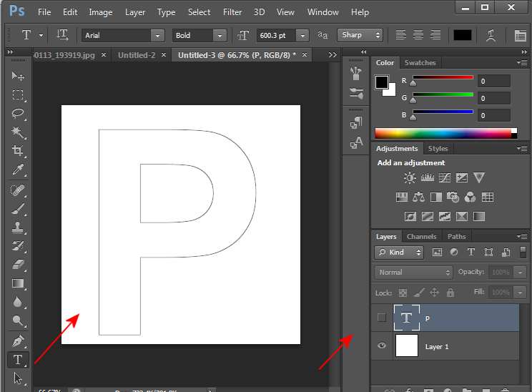Center align the text
The width and height of the screenshot is (532, 392).
(x=418, y=35)
